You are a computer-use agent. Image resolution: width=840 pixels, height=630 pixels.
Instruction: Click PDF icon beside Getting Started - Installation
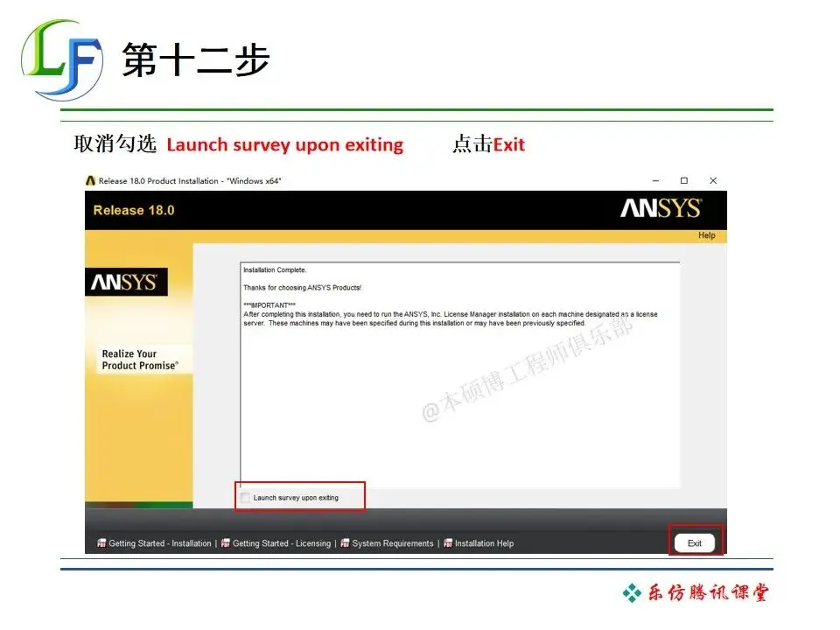tap(101, 543)
